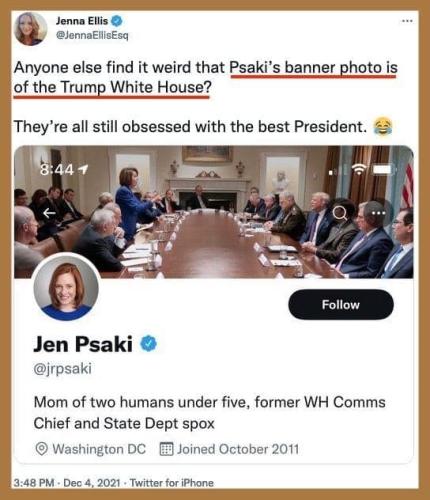Open the @JennaEllisEsq handle link
Image resolution: width=430 pixels, height=500 pixels.
(92, 35)
